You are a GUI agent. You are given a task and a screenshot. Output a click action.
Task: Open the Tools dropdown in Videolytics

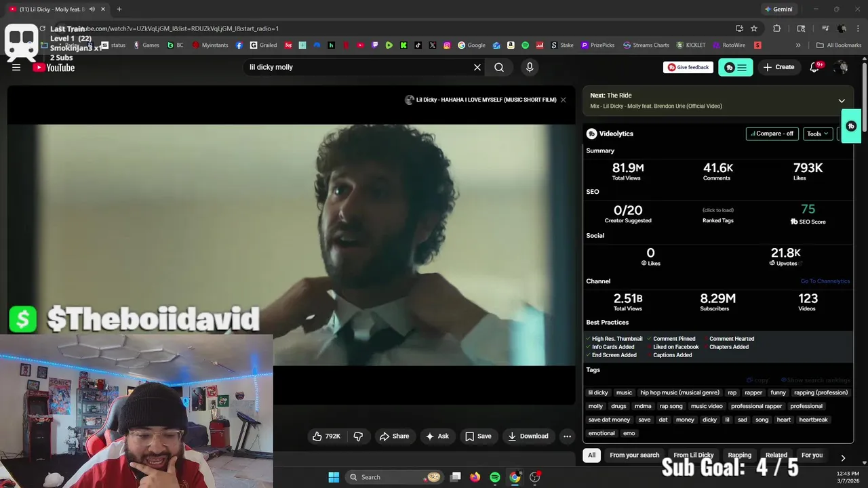817,134
